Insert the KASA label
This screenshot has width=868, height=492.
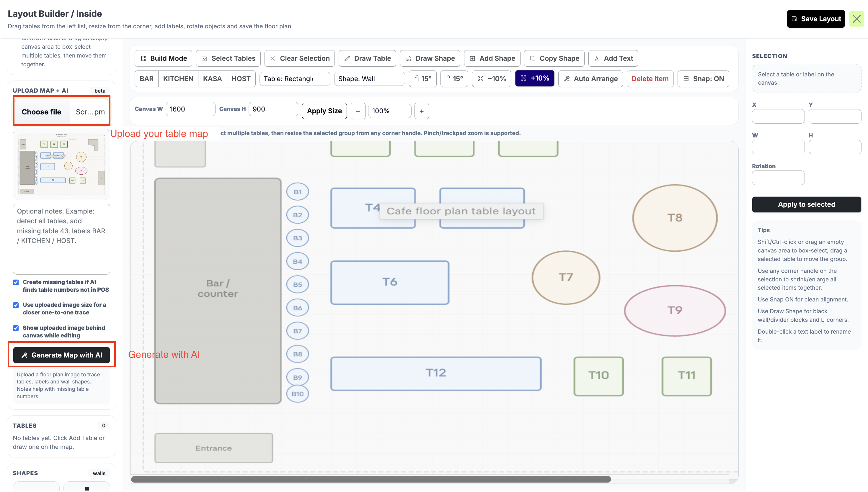[212, 79]
